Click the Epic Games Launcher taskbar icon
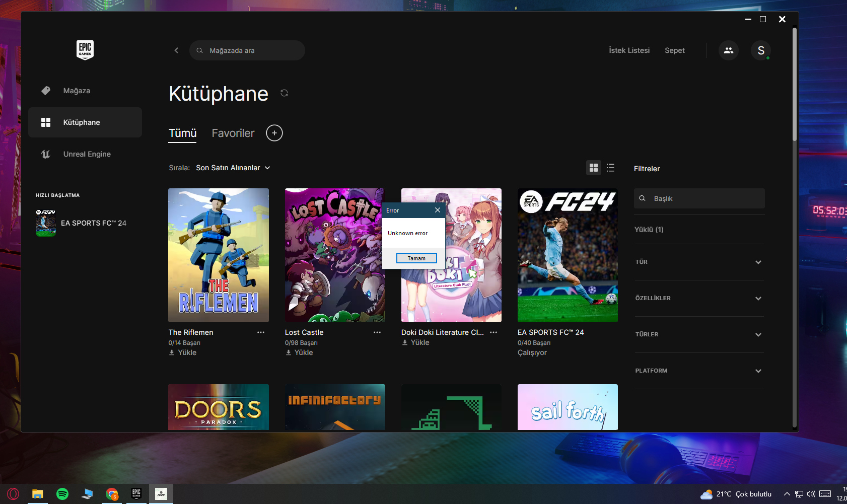The image size is (847, 504). click(x=136, y=494)
